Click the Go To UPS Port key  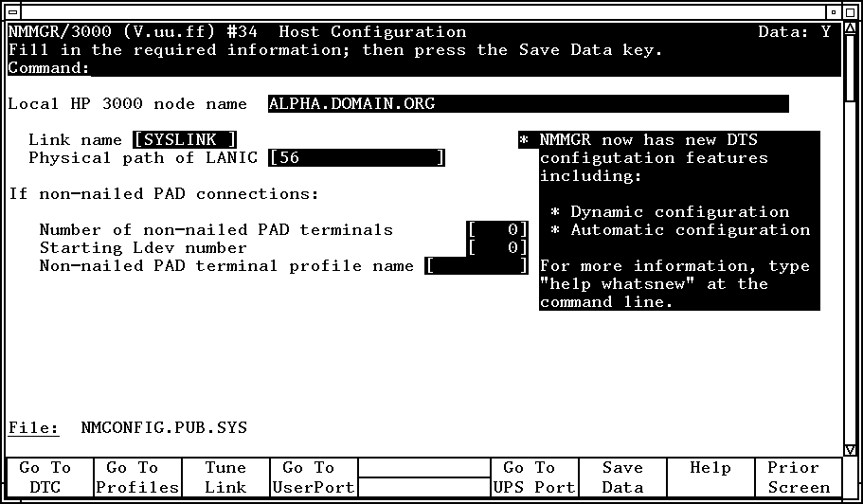(x=534, y=477)
